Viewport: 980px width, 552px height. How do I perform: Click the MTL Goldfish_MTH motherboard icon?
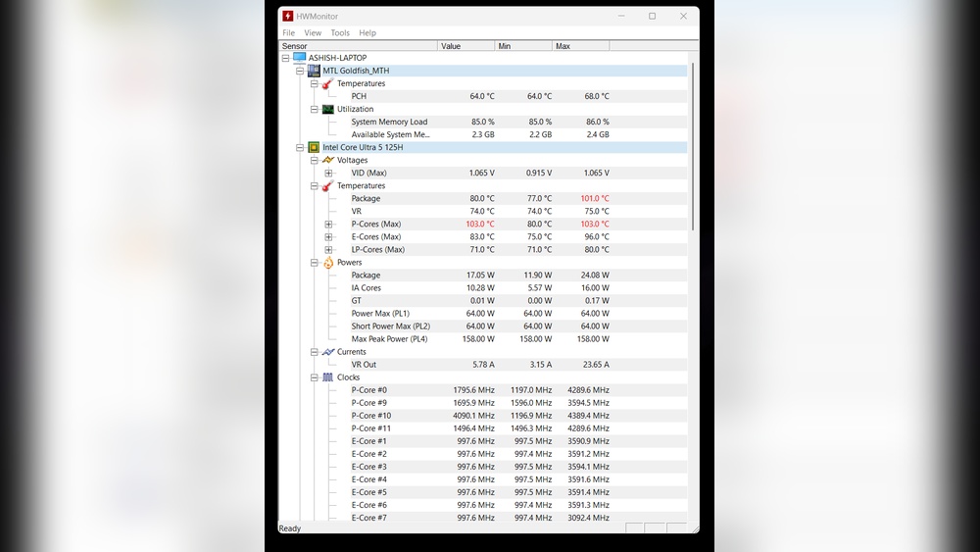(x=314, y=71)
